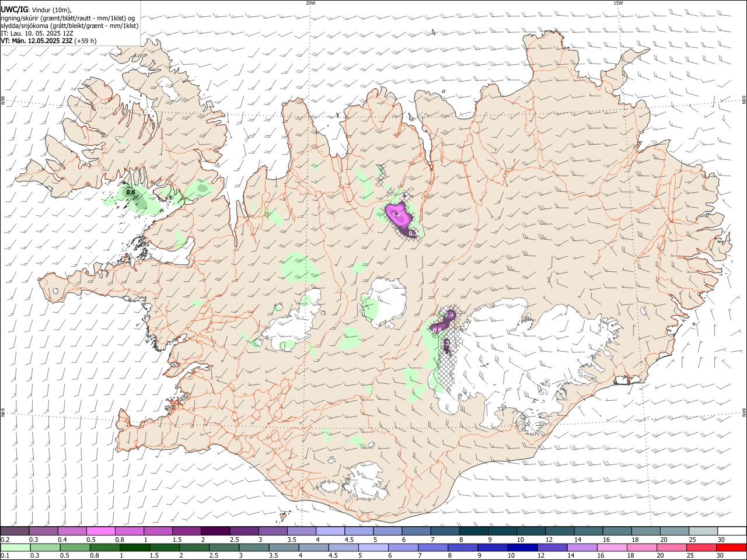The image size is (747, 560).
Task: Select rain-scale swatch between 20 and 25
Action: tap(672, 547)
